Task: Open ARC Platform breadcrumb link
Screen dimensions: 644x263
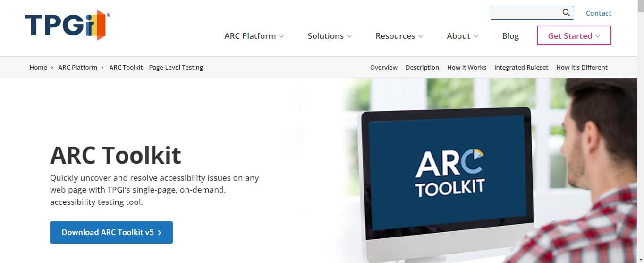Action: pos(78,67)
